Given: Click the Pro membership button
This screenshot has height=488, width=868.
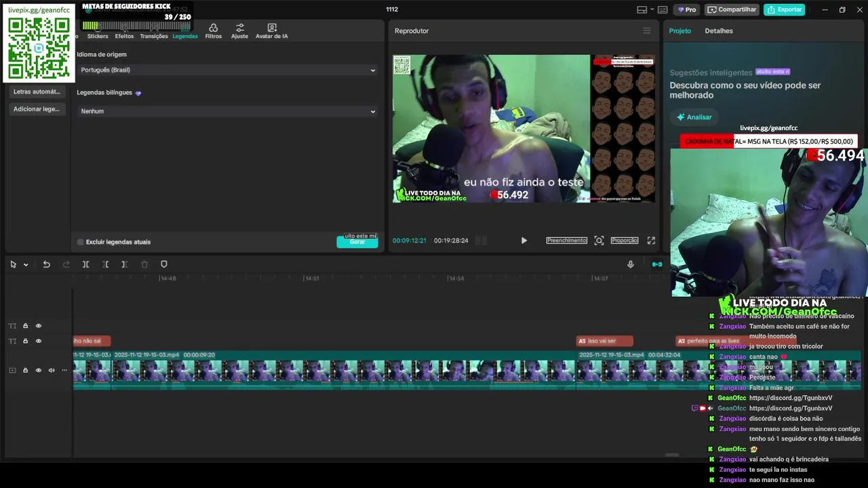Looking at the screenshot, I should pos(686,9).
